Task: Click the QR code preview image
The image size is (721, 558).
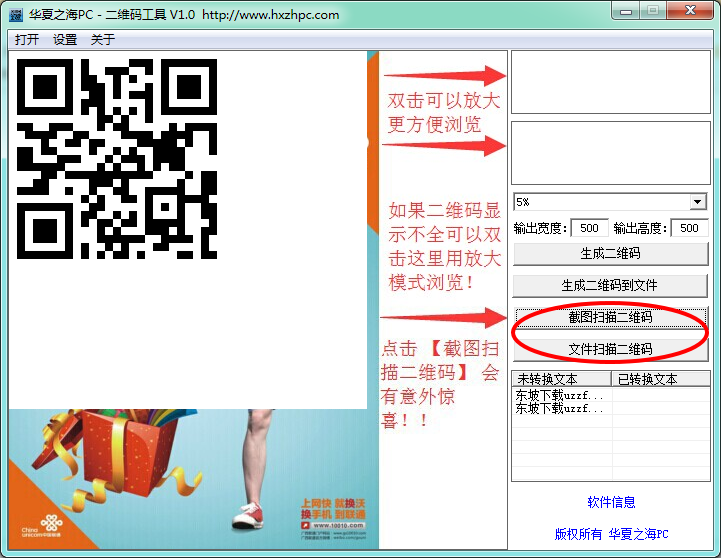Action: point(117,159)
